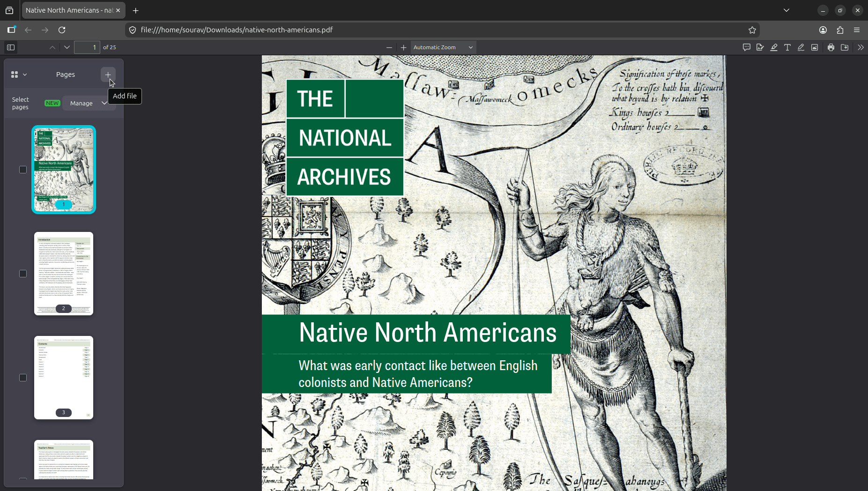Go back to the previous page

28,30
